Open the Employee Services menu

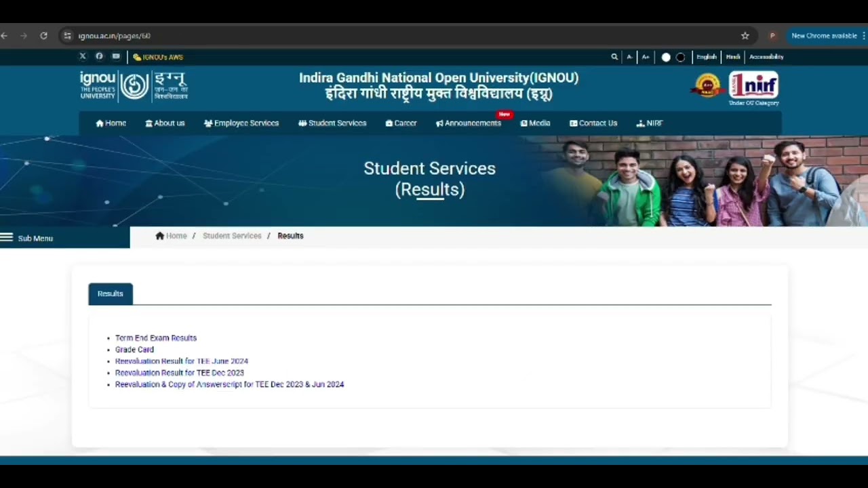click(241, 123)
